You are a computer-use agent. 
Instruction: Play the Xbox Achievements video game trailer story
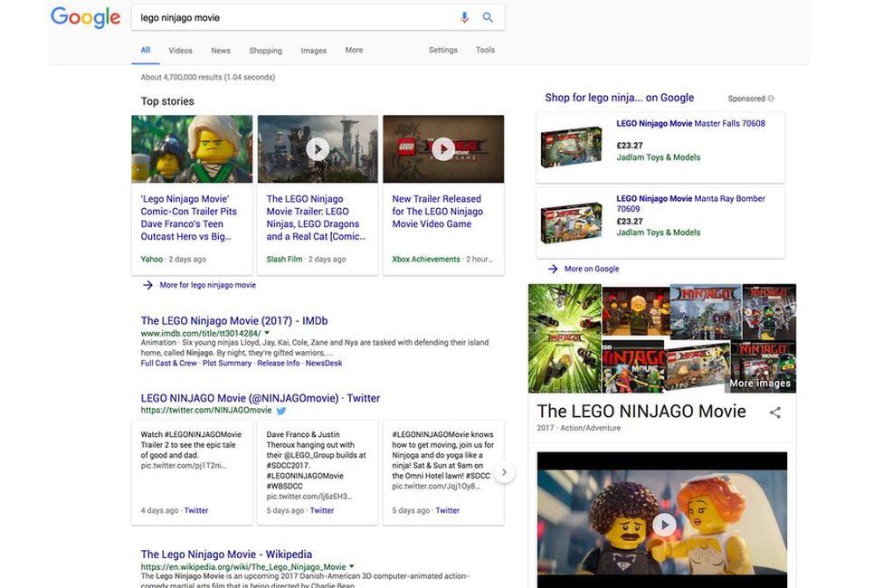(x=443, y=148)
